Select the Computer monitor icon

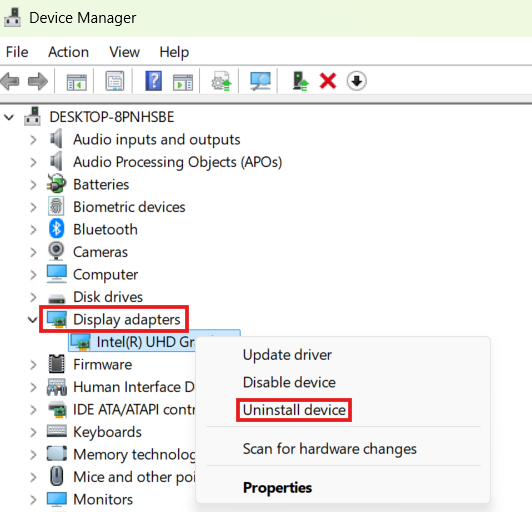pos(57,274)
